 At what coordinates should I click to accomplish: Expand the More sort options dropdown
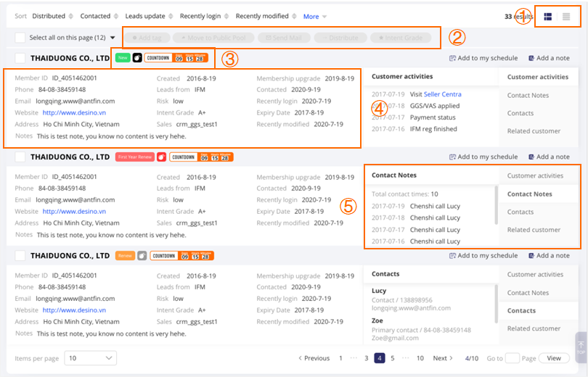(x=315, y=17)
